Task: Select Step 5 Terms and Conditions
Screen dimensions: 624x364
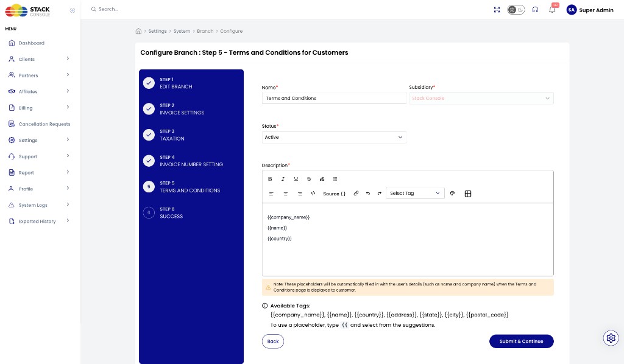Action: tap(190, 187)
